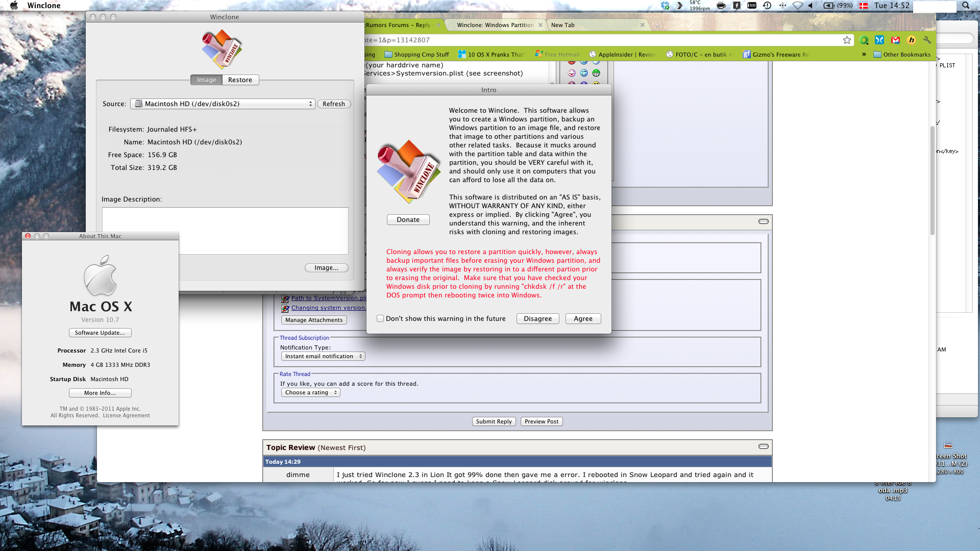This screenshot has width=980, height=551.
Task: Open a new browser tab with plus button
Action: [657, 25]
